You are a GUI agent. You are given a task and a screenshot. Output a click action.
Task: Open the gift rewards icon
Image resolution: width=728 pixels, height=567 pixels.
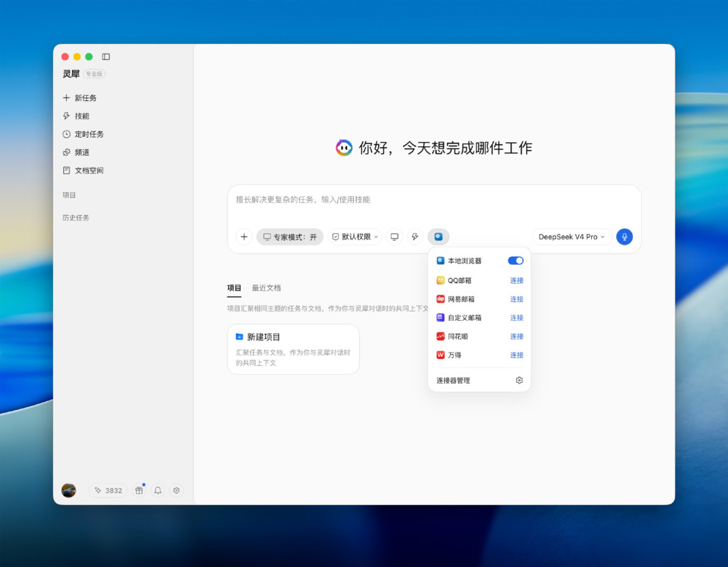coord(140,490)
